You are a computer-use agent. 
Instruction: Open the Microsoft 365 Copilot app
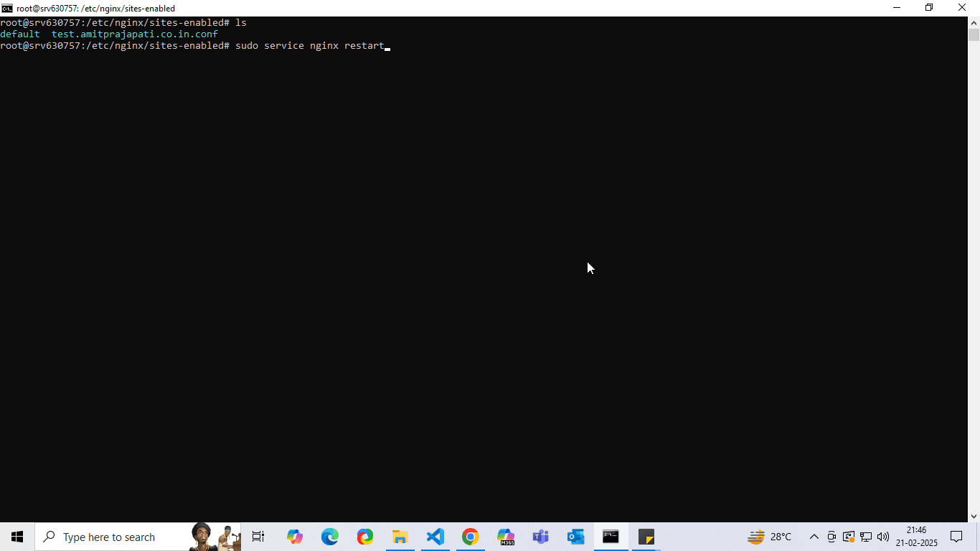(505, 537)
